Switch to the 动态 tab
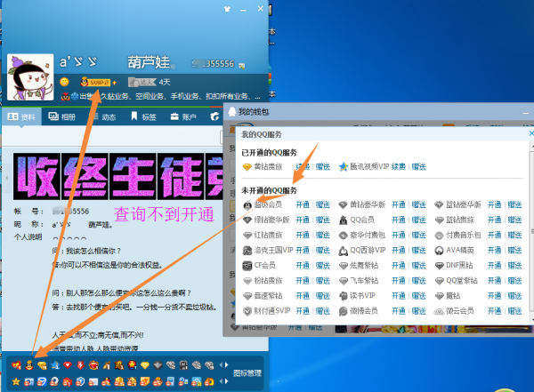The height and width of the screenshot is (392, 534). coord(104,117)
